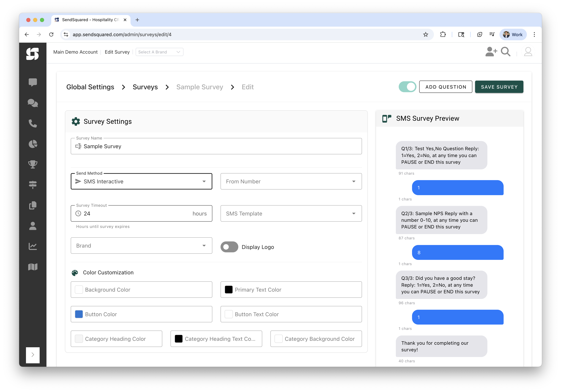This screenshot has width=561, height=392.
Task: Disable the survey active toggle near Add Question
Action: (x=407, y=87)
